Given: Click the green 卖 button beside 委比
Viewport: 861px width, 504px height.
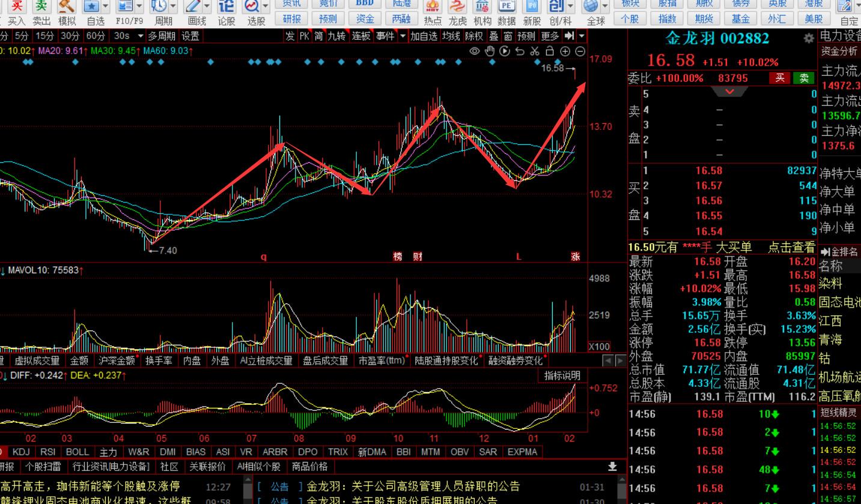Looking at the screenshot, I should (x=804, y=78).
